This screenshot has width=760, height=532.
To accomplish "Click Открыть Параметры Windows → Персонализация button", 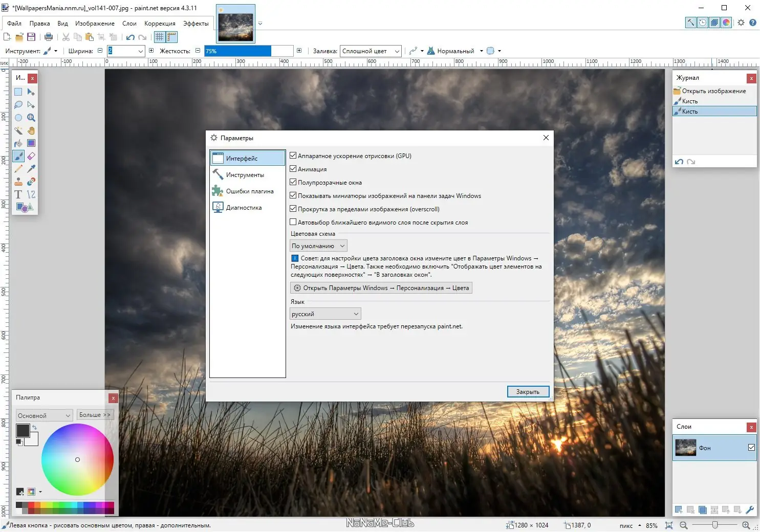I will 381,288.
